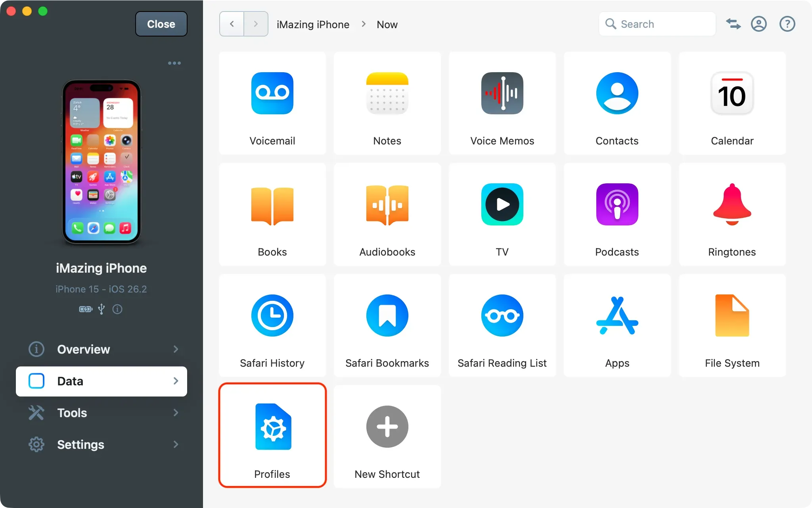Open the highlighted Profiles section
This screenshot has width=812, height=508.
[272, 435]
